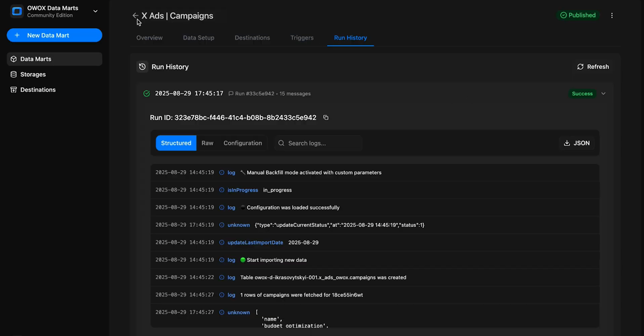
Task: Click the sidebar Destinations icon
Action: click(14, 90)
